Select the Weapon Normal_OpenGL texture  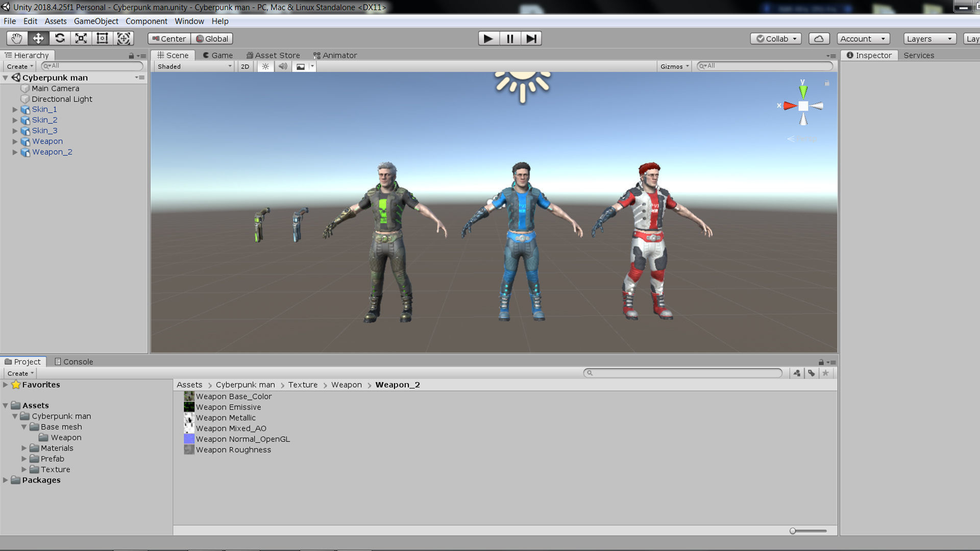[x=242, y=439]
